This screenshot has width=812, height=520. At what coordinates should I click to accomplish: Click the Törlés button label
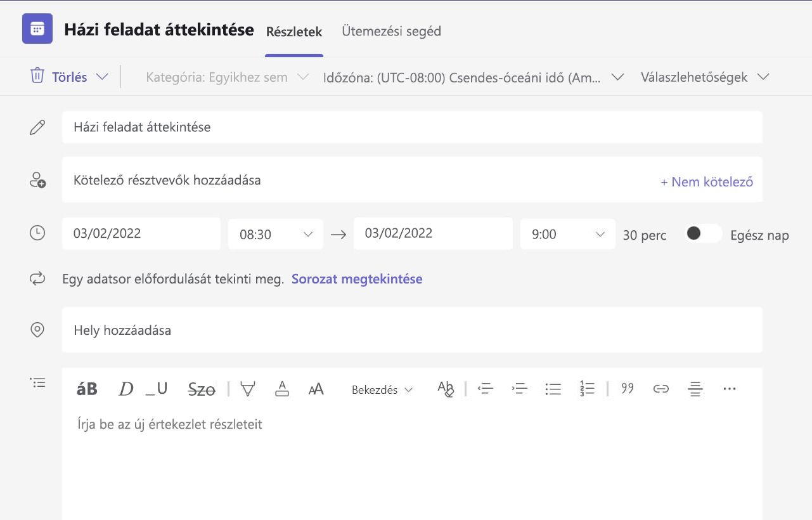[70, 77]
